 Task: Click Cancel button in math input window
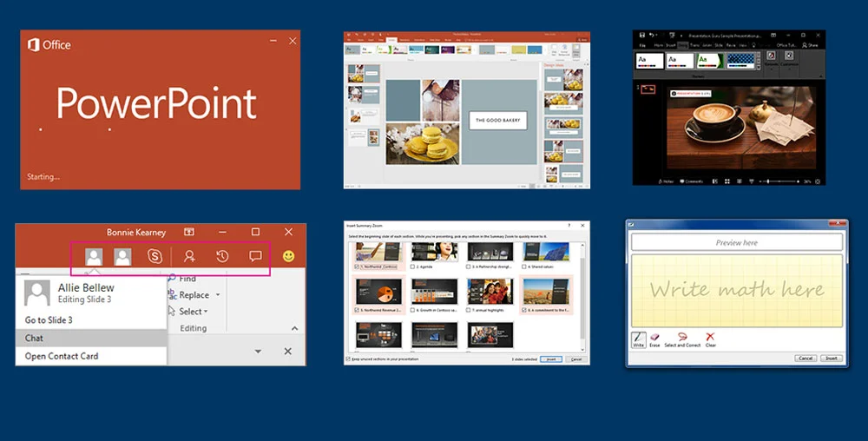806,358
